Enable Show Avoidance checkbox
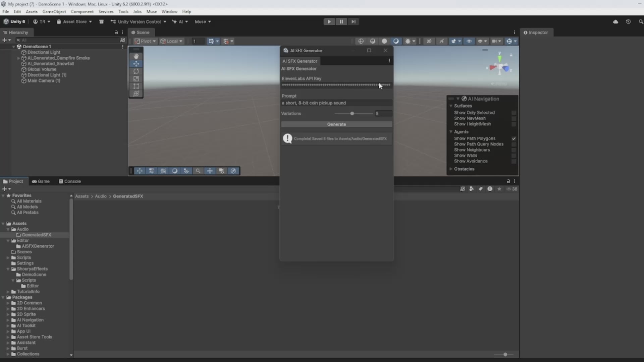The width and height of the screenshot is (644, 362). coord(514,161)
